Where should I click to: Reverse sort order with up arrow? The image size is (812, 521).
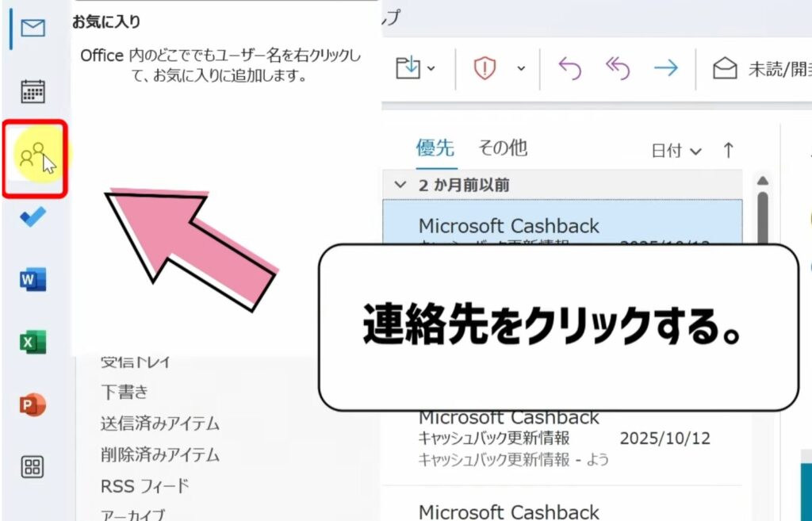(728, 150)
